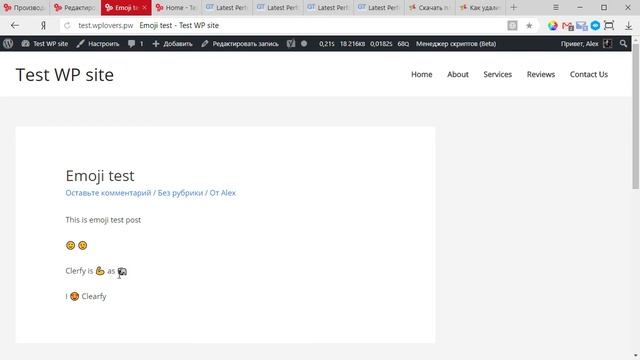The image size is (640, 360).
Task: Click the Test WP site title
Action: pos(65,75)
